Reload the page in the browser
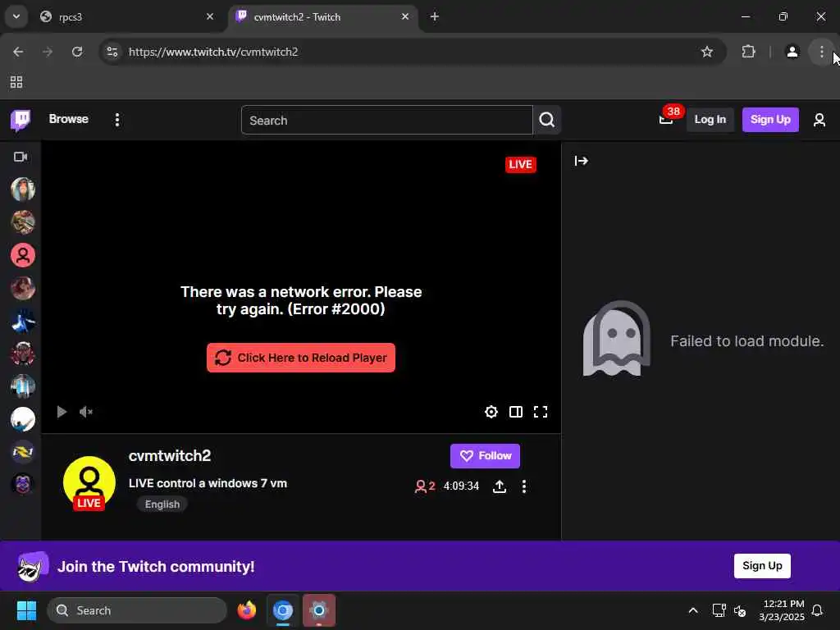 [x=77, y=52]
